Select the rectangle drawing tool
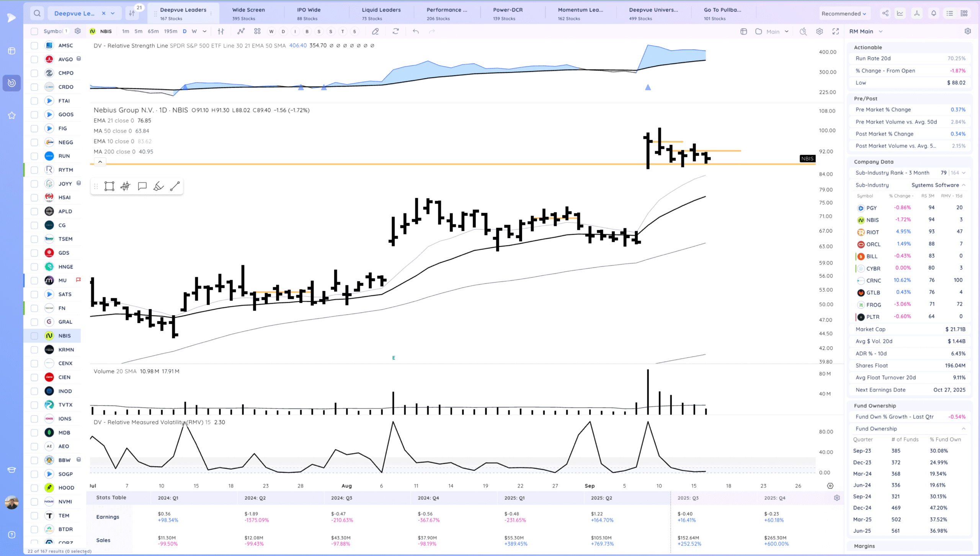Viewport: 980px width, 556px height. pyautogui.click(x=109, y=186)
